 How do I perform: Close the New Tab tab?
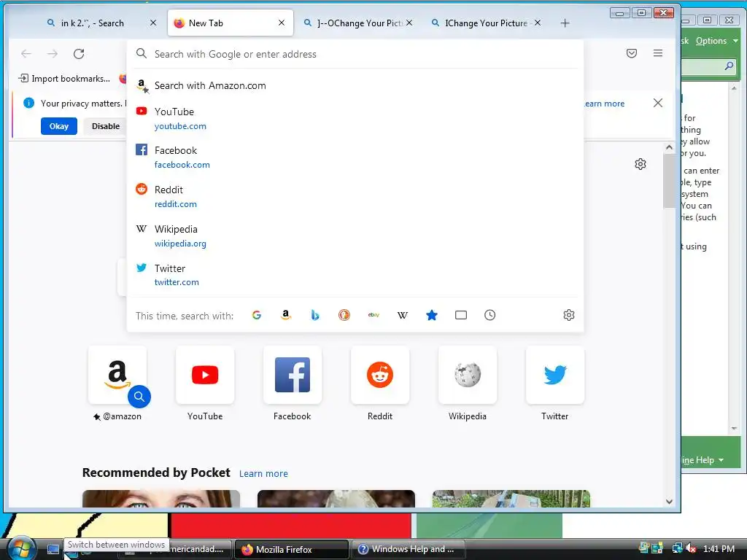(x=282, y=23)
